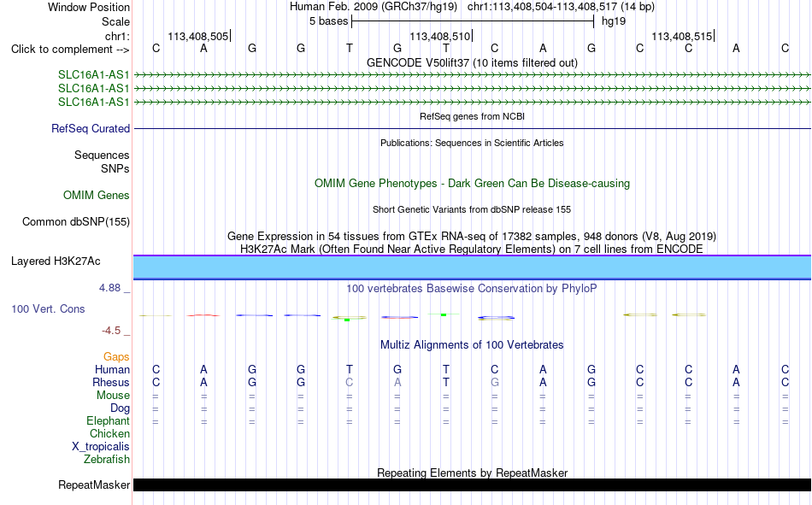Click the Gaps row label
The image size is (812, 505).
point(116,357)
